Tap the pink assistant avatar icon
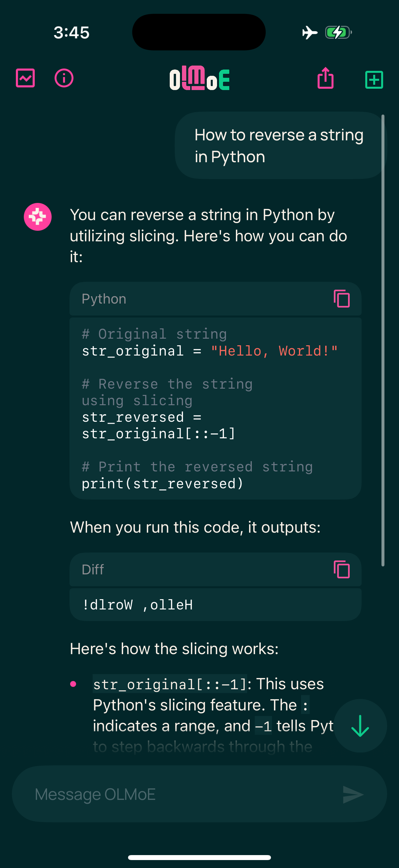This screenshot has height=868, width=399. 38,217
